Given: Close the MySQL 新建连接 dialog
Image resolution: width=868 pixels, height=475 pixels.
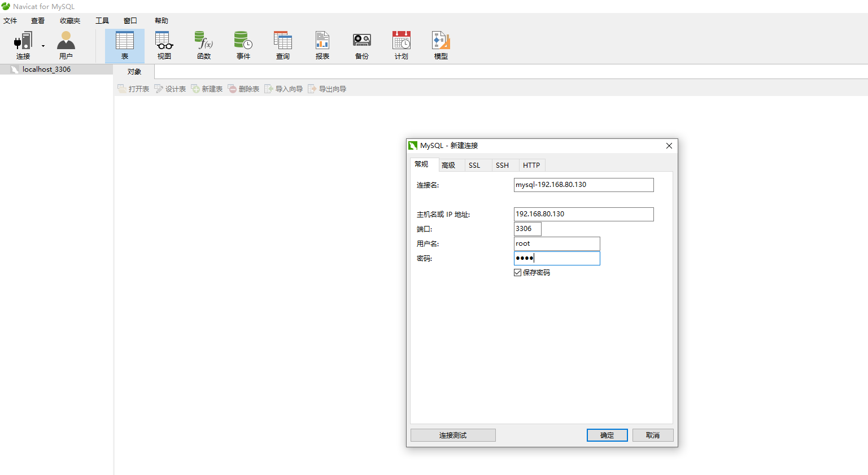Looking at the screenshot, I should (x=669, y=146).
